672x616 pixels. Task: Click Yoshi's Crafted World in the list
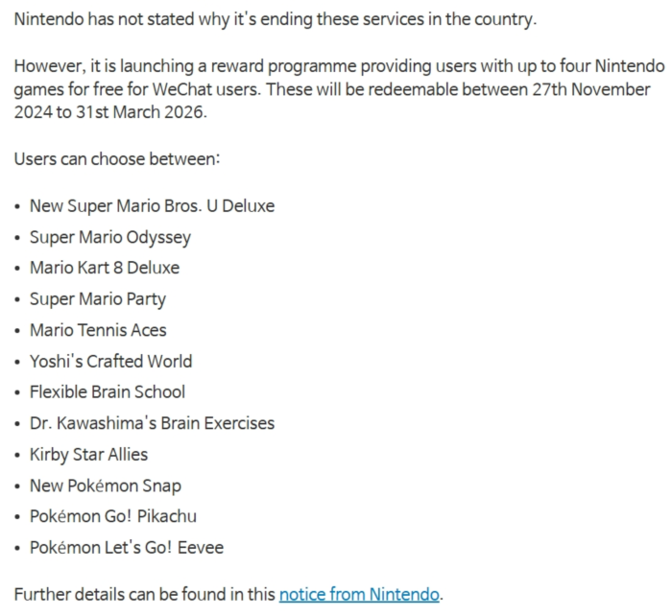111,361
